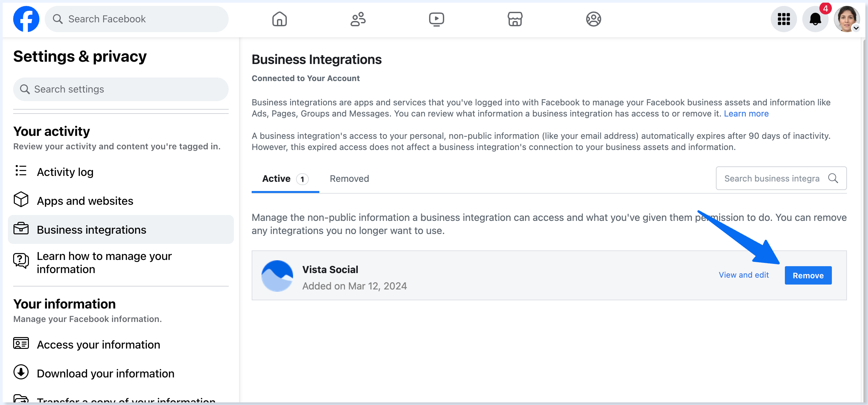The height and width of the screenshot is (405, 868).
Task: Open the Friends icon
Action: point(358,19)
